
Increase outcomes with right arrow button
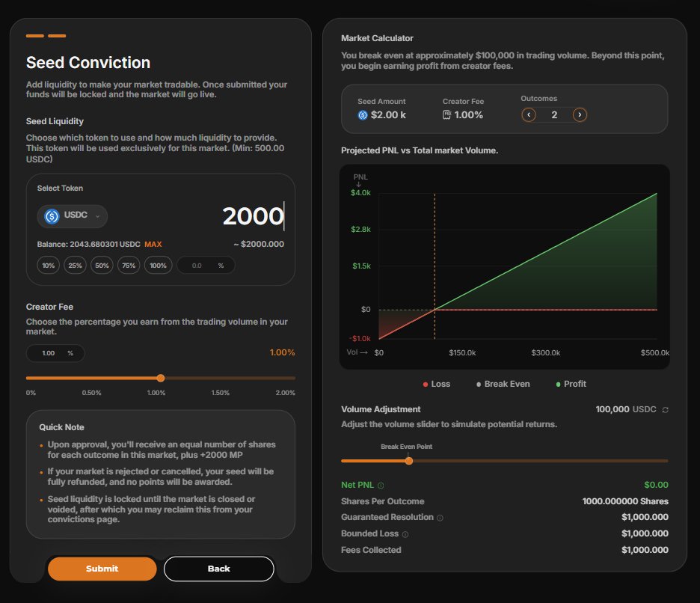tap(580, 114)
